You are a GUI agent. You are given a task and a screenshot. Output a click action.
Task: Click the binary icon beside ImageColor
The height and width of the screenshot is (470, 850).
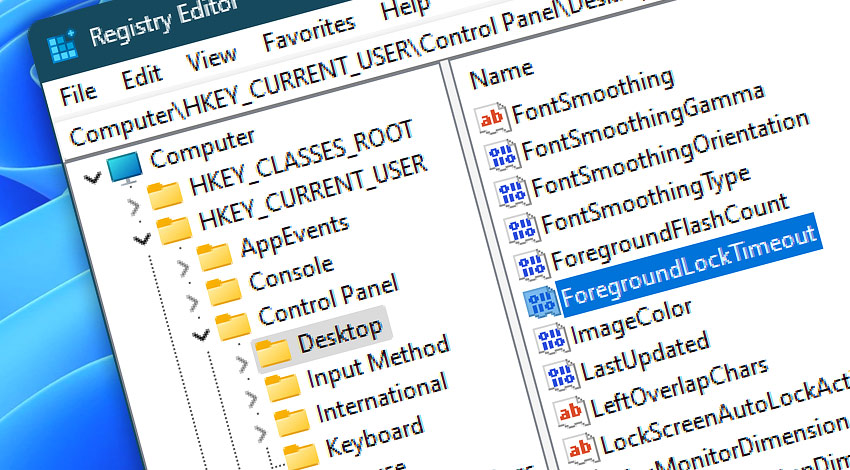point(551,340)
